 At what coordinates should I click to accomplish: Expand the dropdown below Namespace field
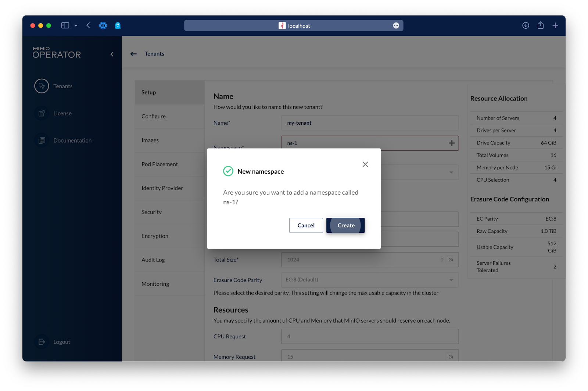(x=451, y=172)
